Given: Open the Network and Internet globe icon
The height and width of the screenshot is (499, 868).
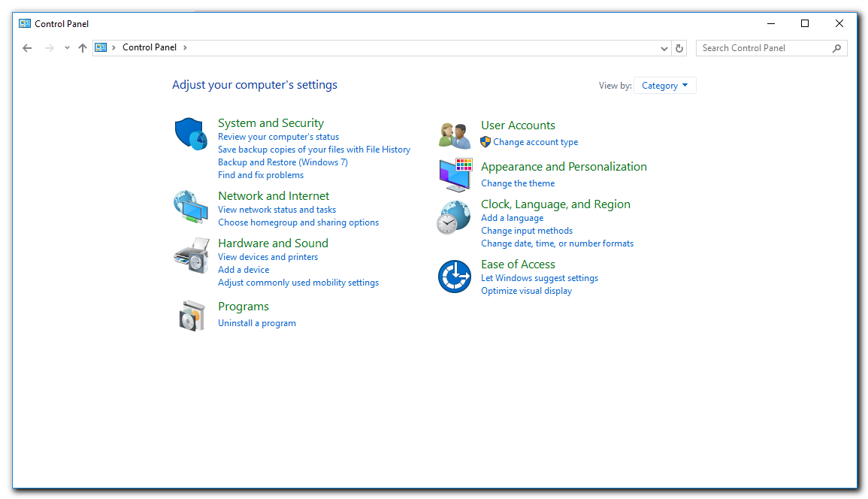Looking at the screenshot, I should [x=191, y=207].
